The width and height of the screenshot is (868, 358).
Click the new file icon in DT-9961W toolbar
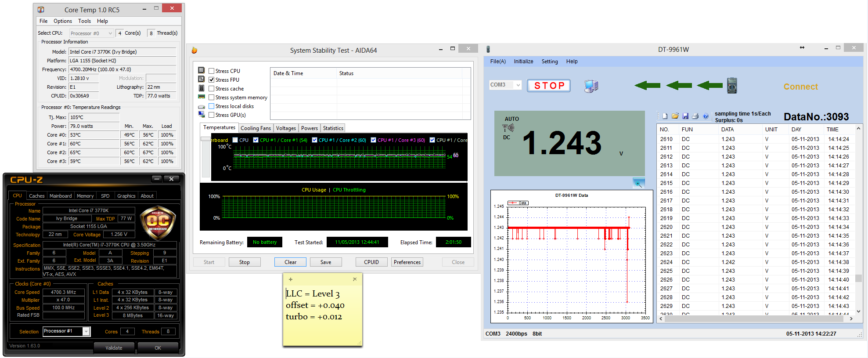665,116
